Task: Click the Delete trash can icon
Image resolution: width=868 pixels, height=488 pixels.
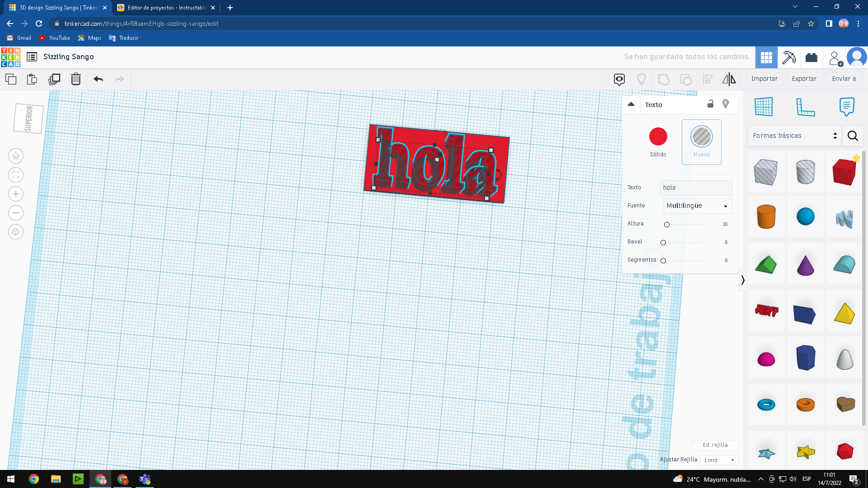Action: pos(75,79)
